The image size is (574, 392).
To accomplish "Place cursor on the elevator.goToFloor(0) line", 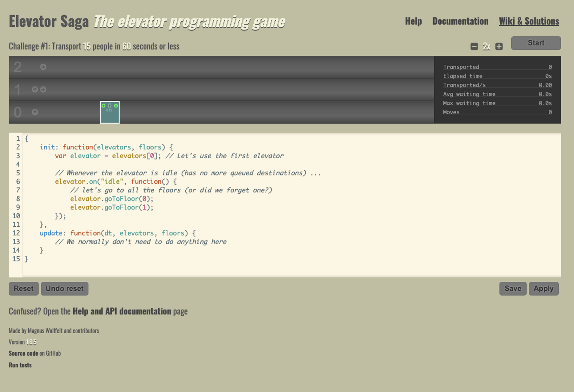I will (112, 199).
